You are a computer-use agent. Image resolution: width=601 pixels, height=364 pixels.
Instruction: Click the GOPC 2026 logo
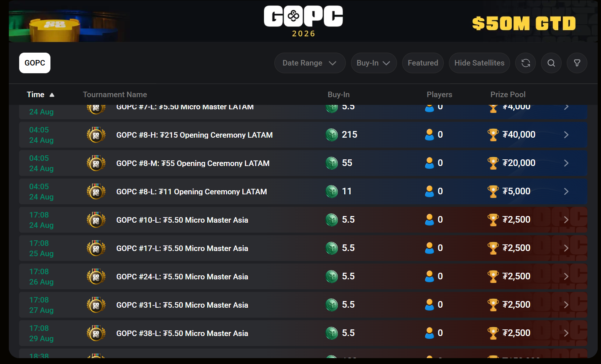coord(303,21)
